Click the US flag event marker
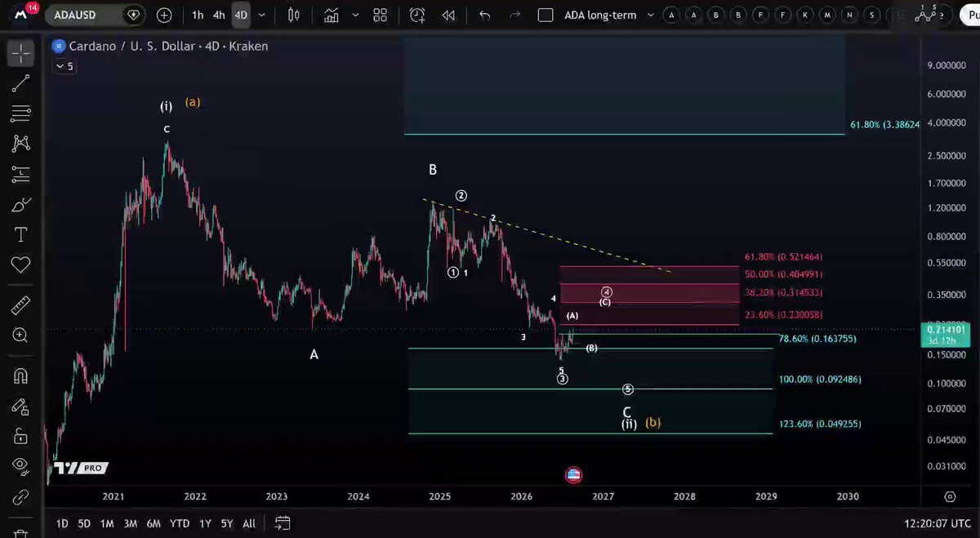 click(x=573, y=474)
